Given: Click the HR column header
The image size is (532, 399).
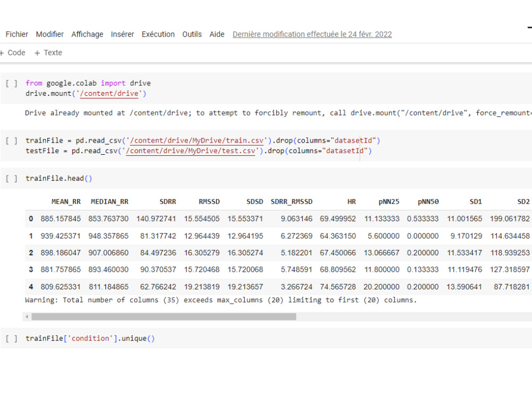Looking at the screenshot, I should coord(352,202).
